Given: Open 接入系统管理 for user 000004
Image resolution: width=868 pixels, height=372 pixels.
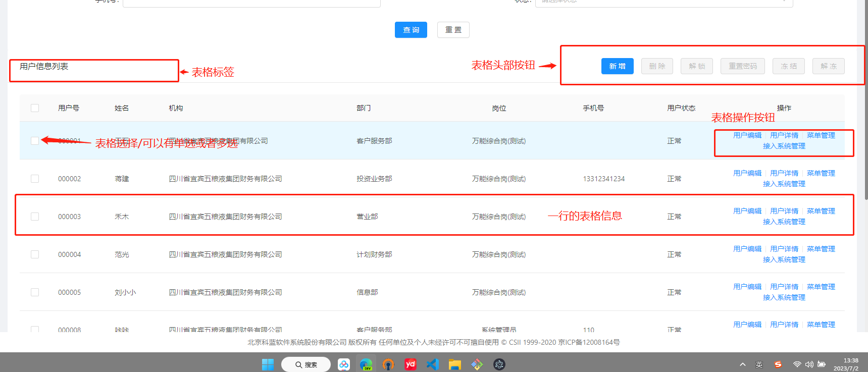Looking at the screenshot, I should click(784, 259).
